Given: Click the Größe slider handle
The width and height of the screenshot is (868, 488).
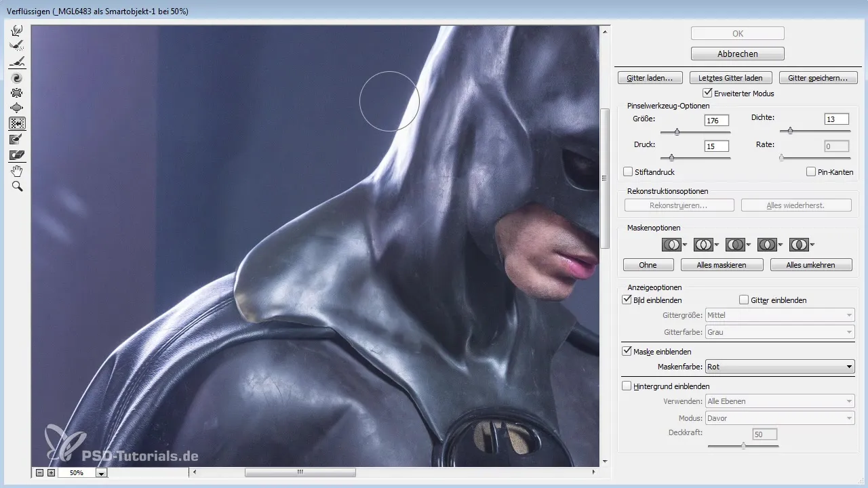Looking at the screenshot, I should click(x=677, y=132).
